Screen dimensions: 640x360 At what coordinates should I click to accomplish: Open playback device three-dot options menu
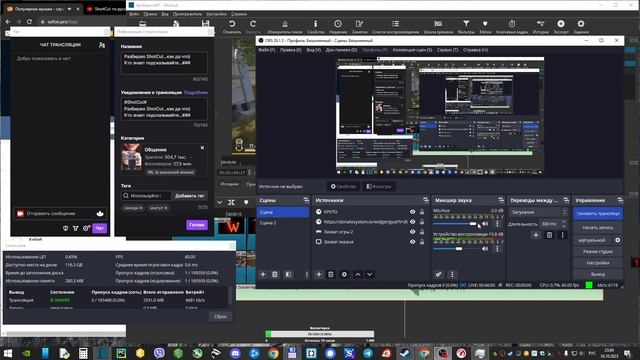497,249
